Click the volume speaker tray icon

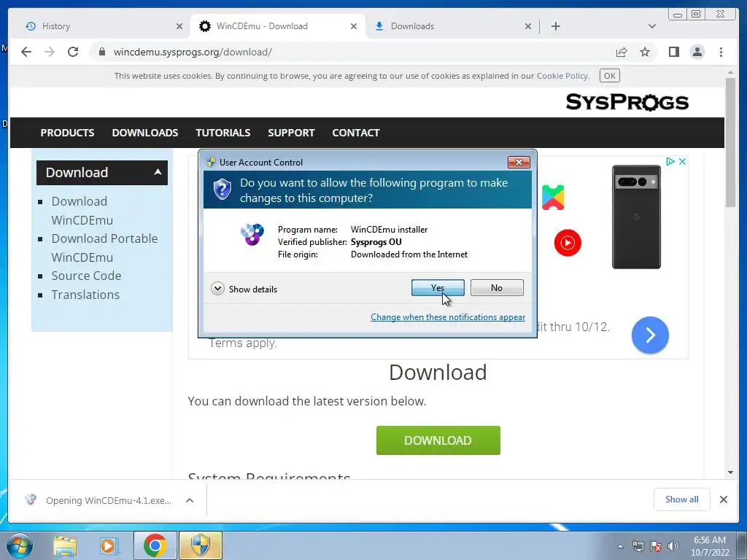(x=673, y=546)
